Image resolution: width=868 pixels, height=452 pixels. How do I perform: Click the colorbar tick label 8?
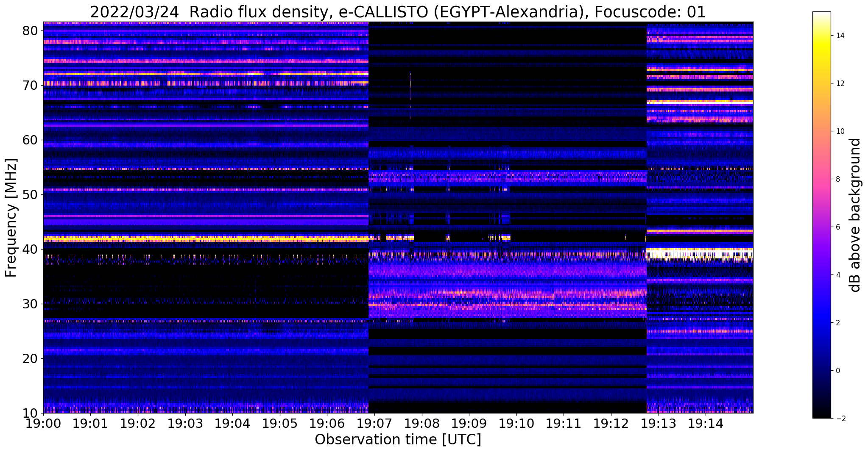click(838, 179)
